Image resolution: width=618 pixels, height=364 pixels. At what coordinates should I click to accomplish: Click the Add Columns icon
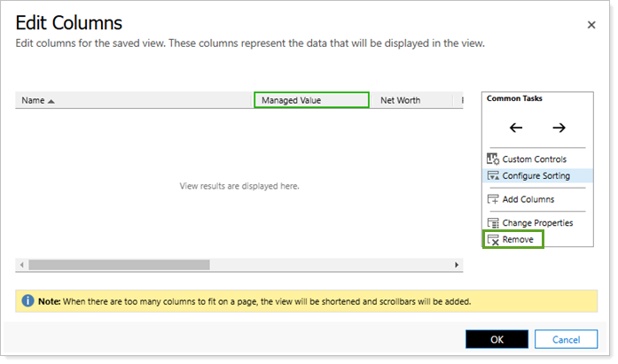tap(493, 200)
